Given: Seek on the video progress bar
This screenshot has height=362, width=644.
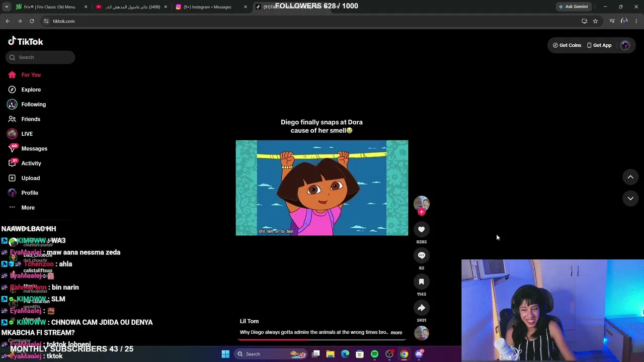Looking at the screenshot, I should pos(322,339).
